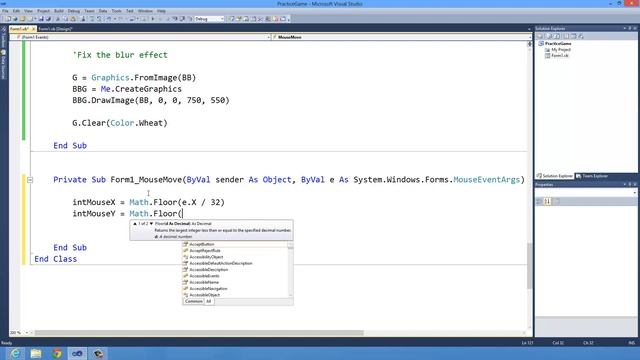This screenshot has height=360, width=640.
Task: Open the Window menu
Action: click(x=145, y=11)
